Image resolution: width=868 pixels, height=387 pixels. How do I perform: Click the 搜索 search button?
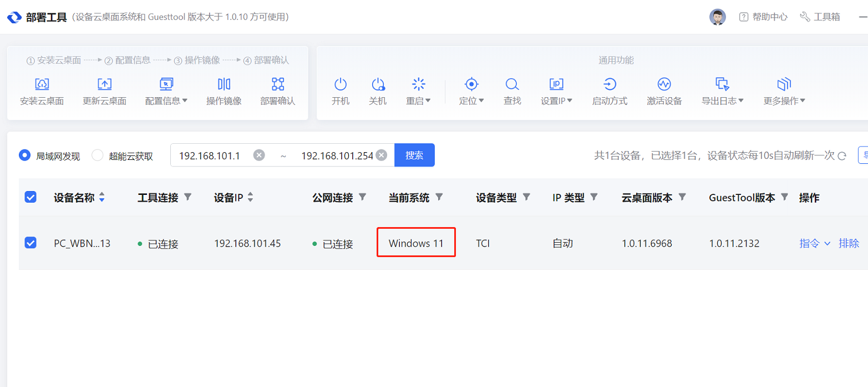tap(414, 155)
